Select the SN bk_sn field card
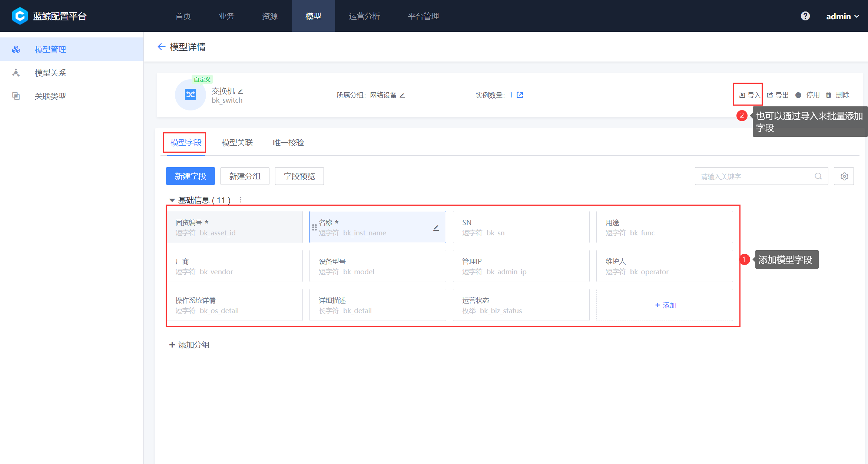 [521, 227]
